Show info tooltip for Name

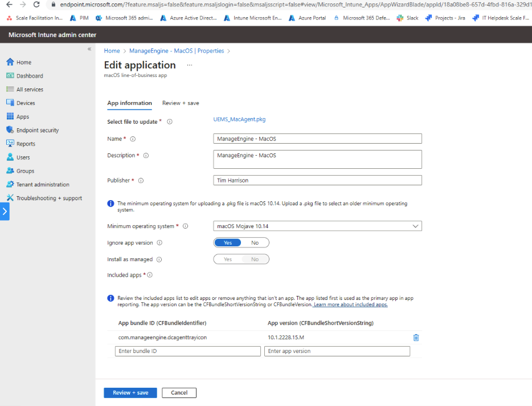(133, 139)
